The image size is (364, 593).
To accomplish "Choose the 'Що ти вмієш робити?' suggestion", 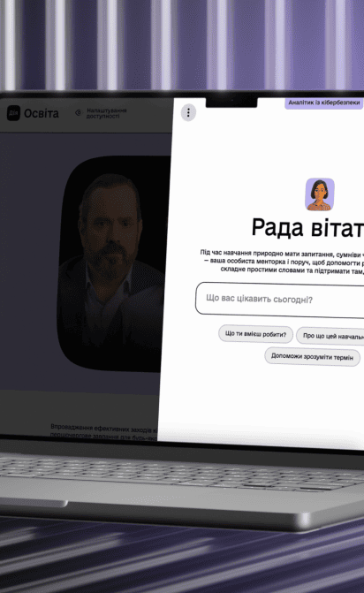I will tap(255, 334).
